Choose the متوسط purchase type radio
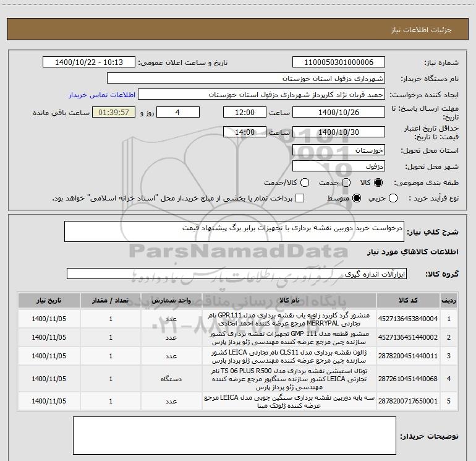The height and width of the screenshot is (461, 476). pos(357,199)
